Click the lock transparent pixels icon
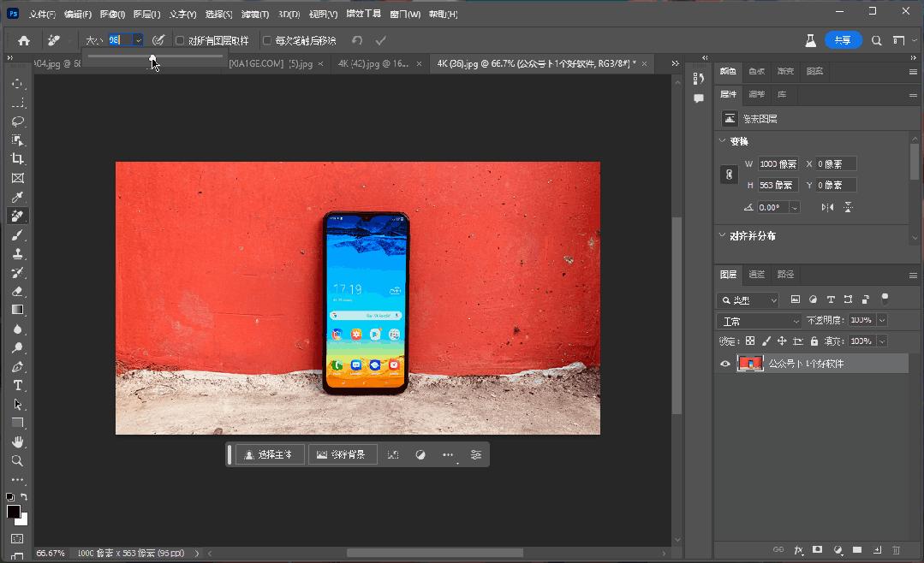This screenshot has width=924, height=563. click(x=749, y=340)
